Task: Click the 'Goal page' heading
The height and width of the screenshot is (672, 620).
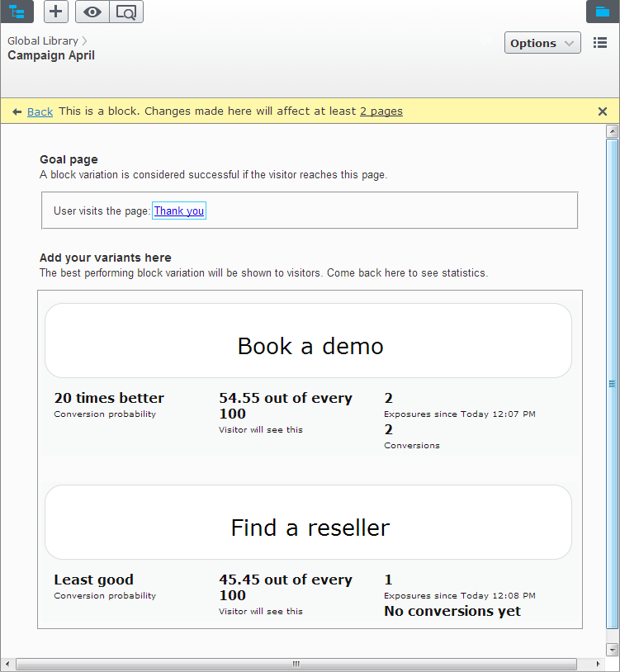Action: point(69,159)
